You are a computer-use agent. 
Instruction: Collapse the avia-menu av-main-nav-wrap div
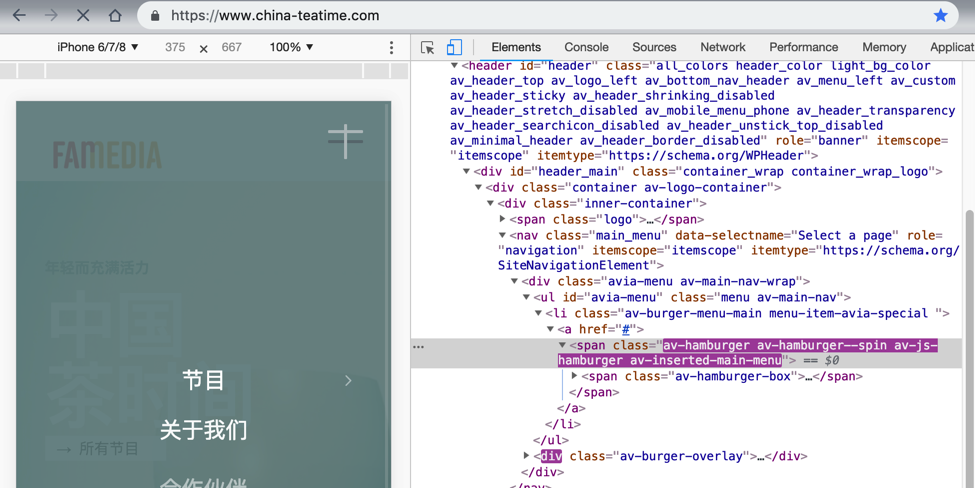point(514,282)
